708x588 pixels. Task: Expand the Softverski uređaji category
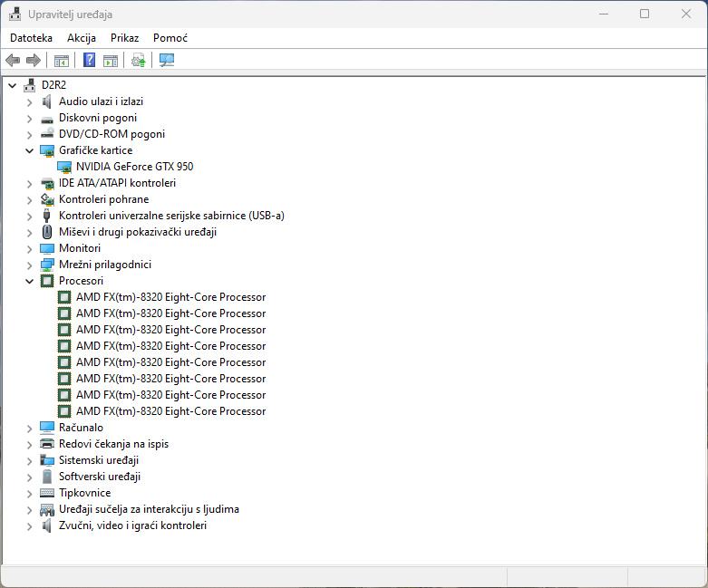(29, 477)
